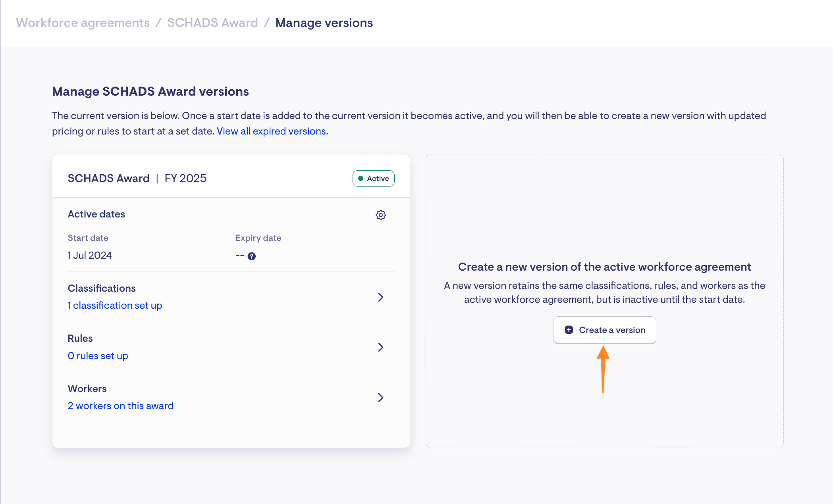The width and height of the screenshot is (833, 504).
Task: Click the Active status badge
Action: (x=373, y=178)
